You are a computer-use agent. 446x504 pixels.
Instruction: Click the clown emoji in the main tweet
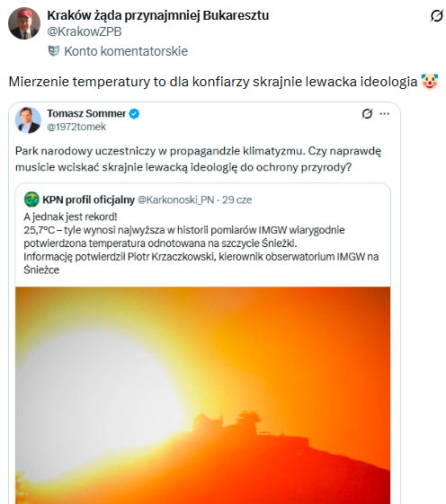430,82
